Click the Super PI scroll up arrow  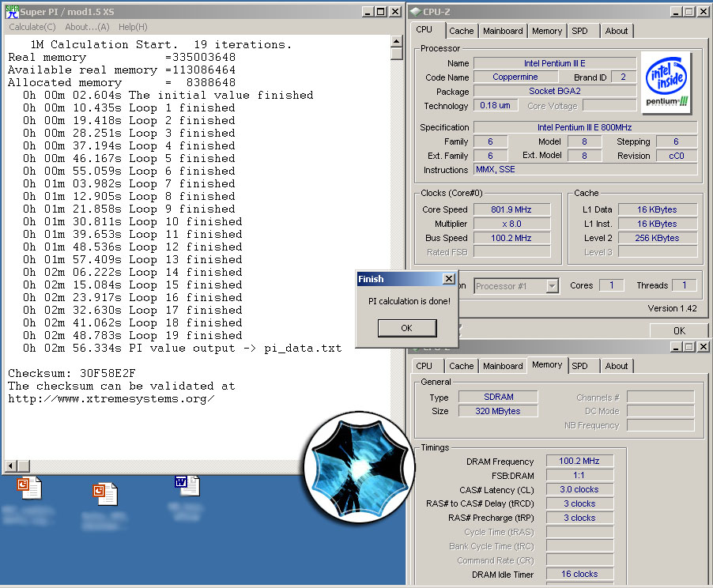[397, 41]
